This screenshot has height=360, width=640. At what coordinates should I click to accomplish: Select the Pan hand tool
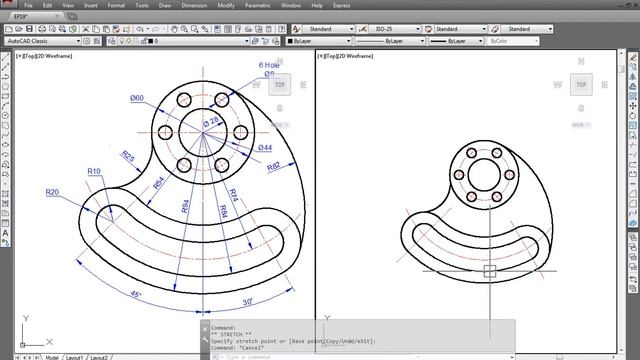(174, 29)
